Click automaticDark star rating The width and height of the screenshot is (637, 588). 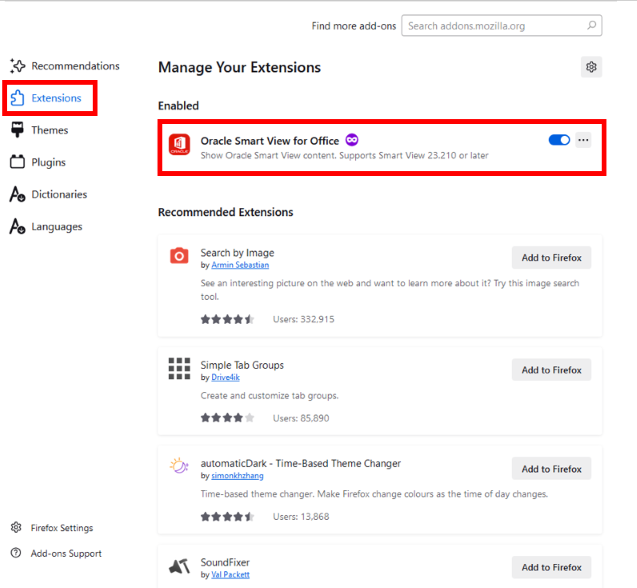tap(227, 516)
